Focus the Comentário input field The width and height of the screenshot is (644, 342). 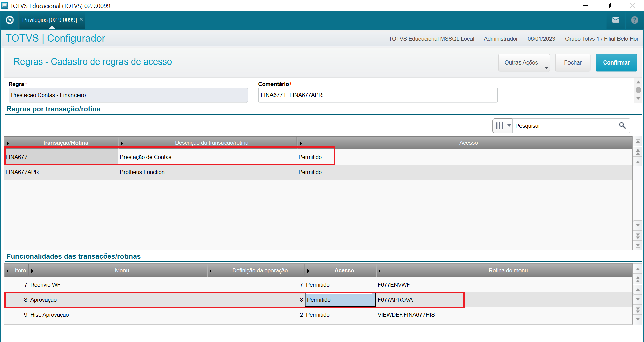(x=378, y=95)
